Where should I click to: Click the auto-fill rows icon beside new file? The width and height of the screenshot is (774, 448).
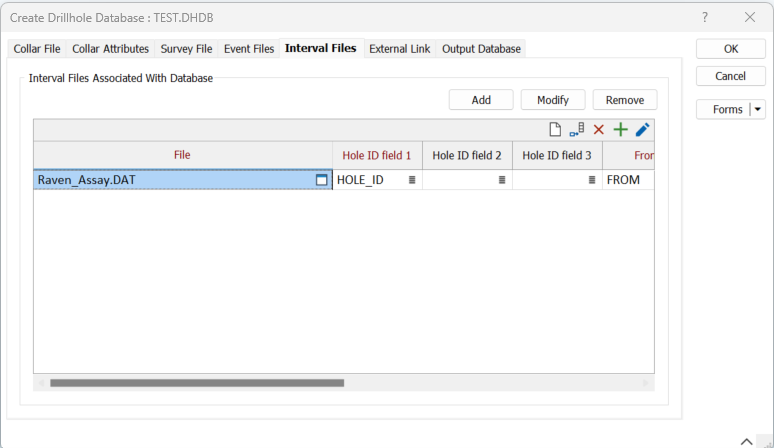point(577,129)
